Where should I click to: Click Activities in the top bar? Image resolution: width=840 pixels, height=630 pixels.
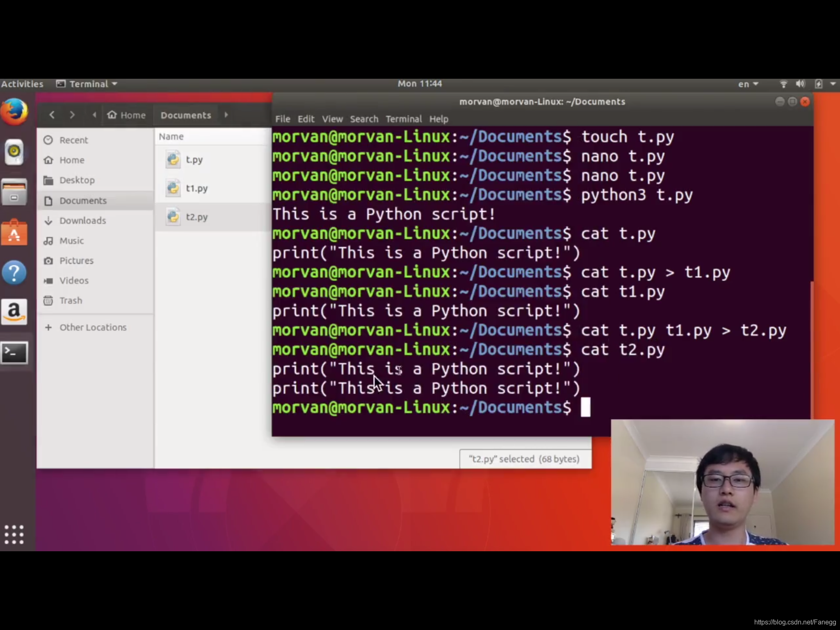click(22, 84)
